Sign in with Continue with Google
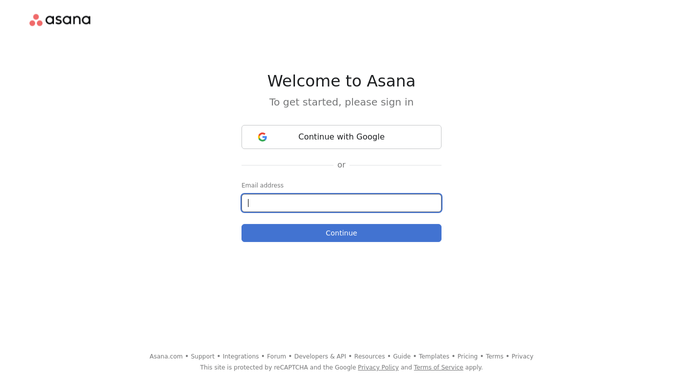Screen dimensions: 683x384 tap(342, 137)
